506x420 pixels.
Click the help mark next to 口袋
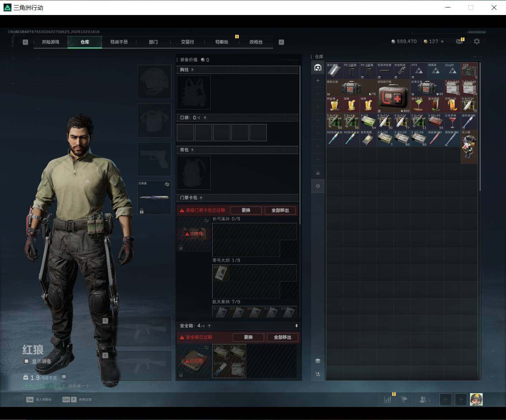(x=204, y=118)
